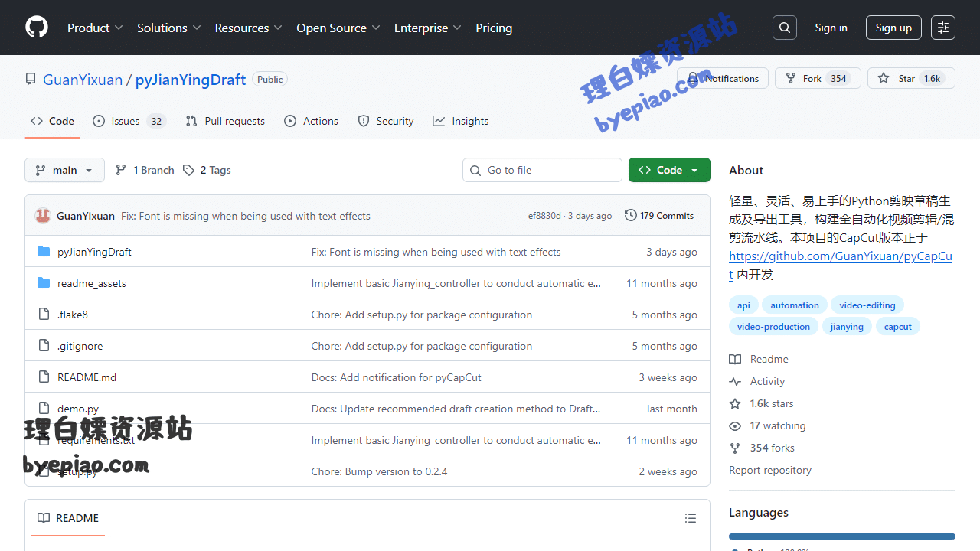The image size is (980, 551).
Task: Click the 32 issues counter badge
Action: pos(156,121)
